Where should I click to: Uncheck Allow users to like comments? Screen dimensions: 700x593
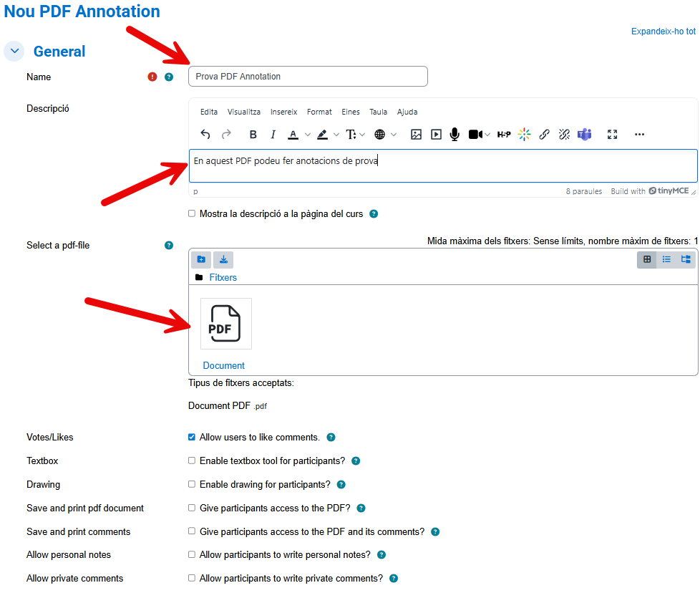192,437
